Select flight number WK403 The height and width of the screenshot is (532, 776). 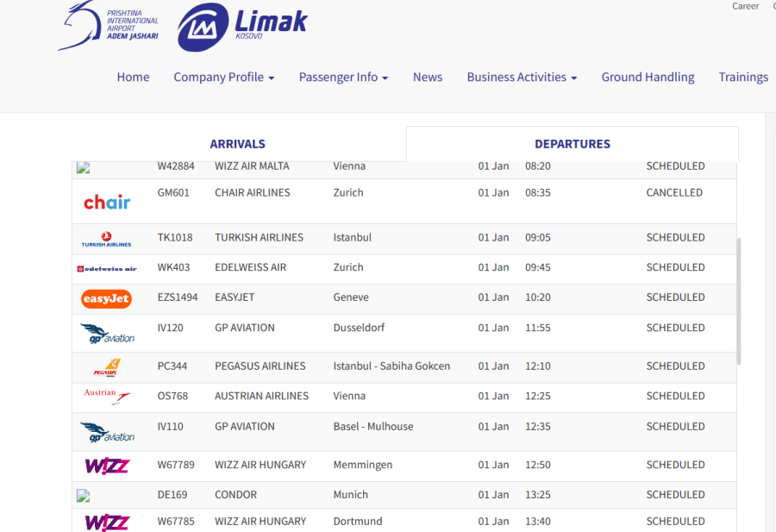point(173,267)
